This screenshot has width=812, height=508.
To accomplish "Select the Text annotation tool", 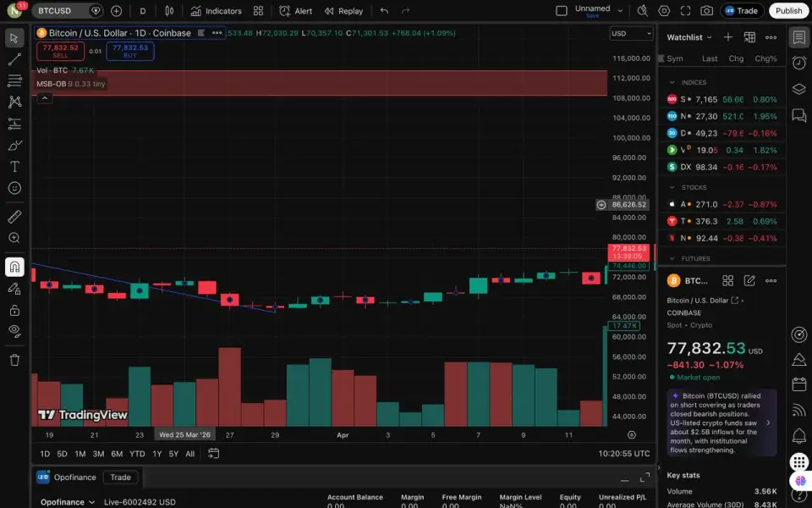I will tap(14, 167).
